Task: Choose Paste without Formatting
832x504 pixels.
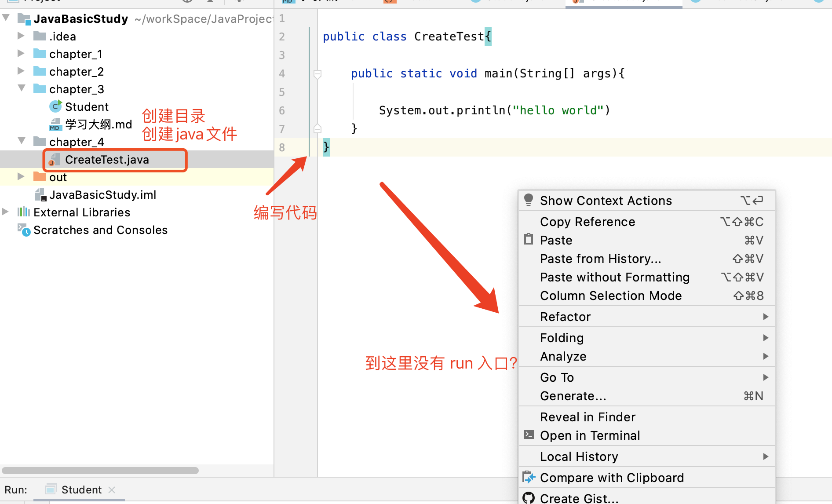Action: tap(646, 277)
